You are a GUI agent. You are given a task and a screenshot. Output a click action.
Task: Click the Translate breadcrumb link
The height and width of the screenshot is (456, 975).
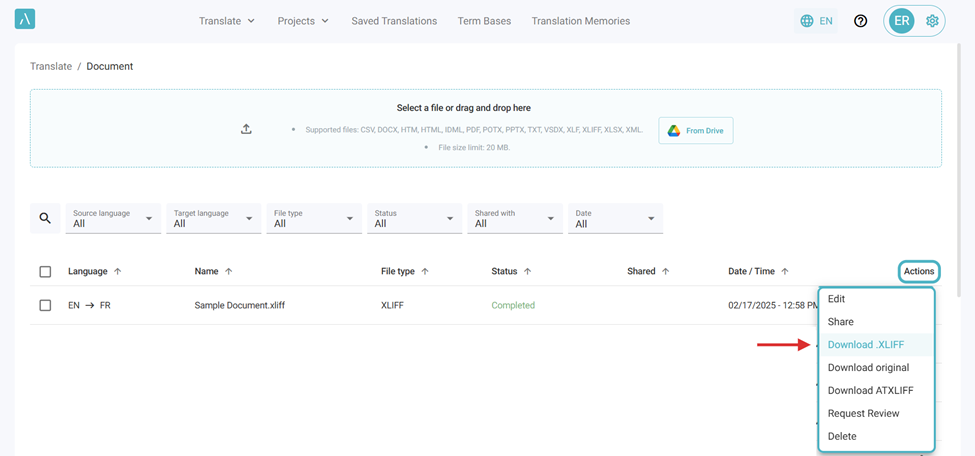pos(51,66)
